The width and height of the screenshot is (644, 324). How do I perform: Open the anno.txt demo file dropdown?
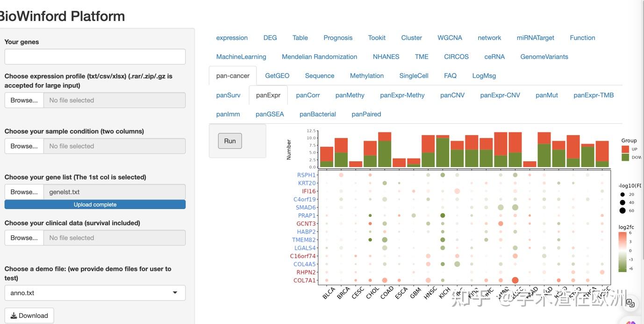[x=95, y=293]
